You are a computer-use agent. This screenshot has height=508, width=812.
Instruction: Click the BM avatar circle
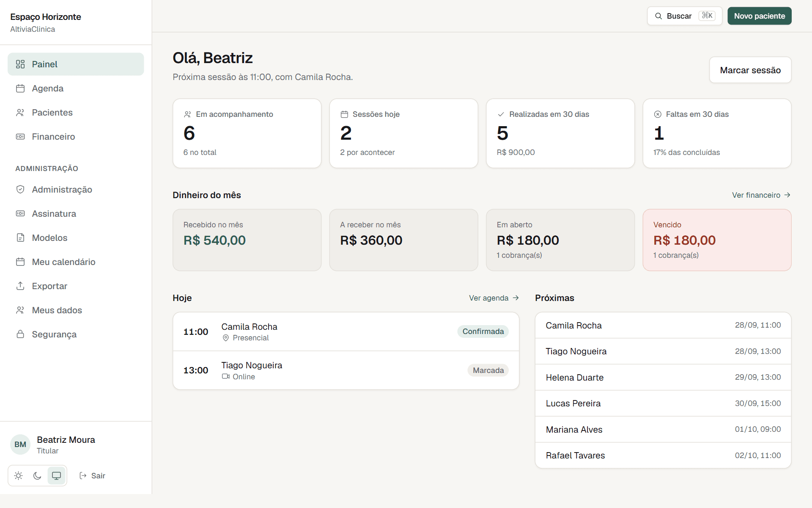[20, 444]
